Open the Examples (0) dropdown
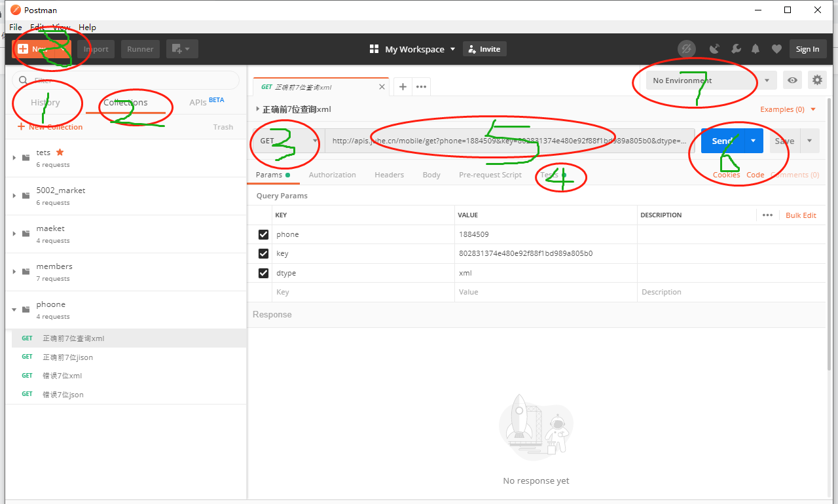This screenshot has height=504, width=838. (788, 109)
